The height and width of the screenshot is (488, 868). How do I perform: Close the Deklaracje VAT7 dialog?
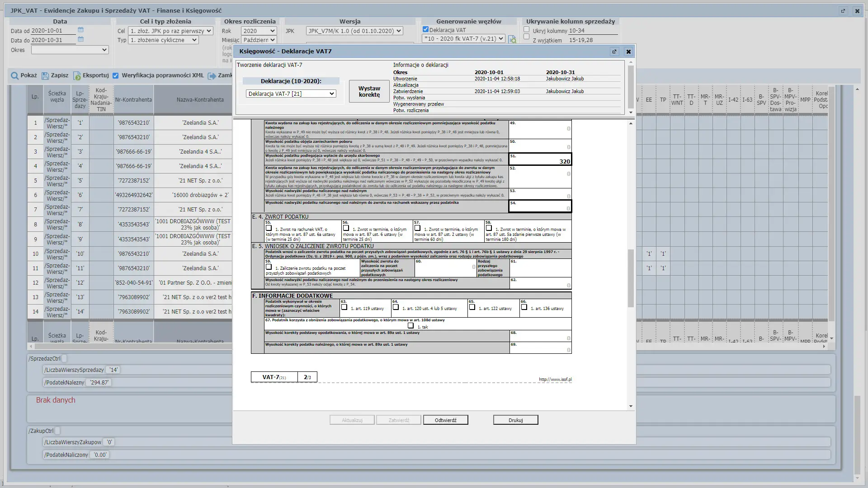[x=628, y=52]
